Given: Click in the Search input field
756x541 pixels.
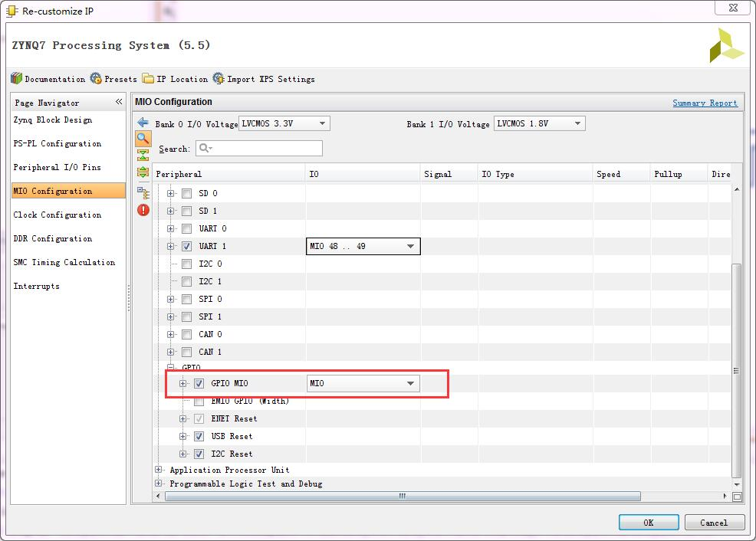Looking at the screenshot, I should [259, 149].
